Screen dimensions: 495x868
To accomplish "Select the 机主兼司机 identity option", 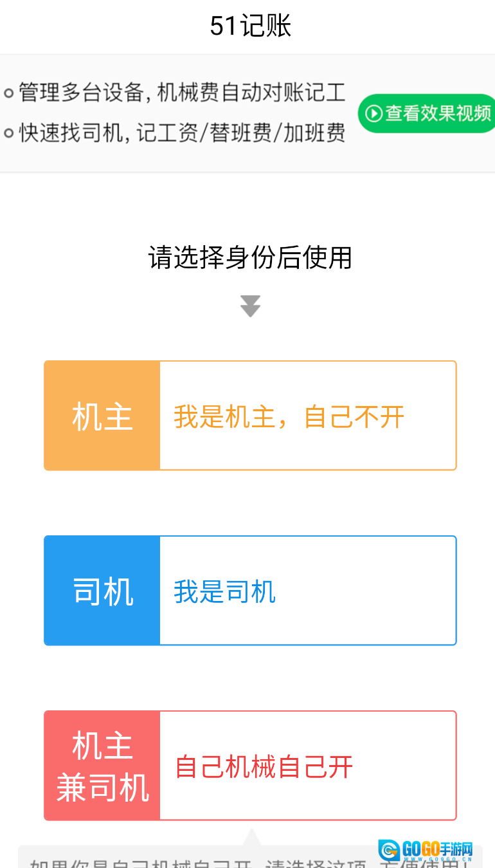I will point(249,766).
